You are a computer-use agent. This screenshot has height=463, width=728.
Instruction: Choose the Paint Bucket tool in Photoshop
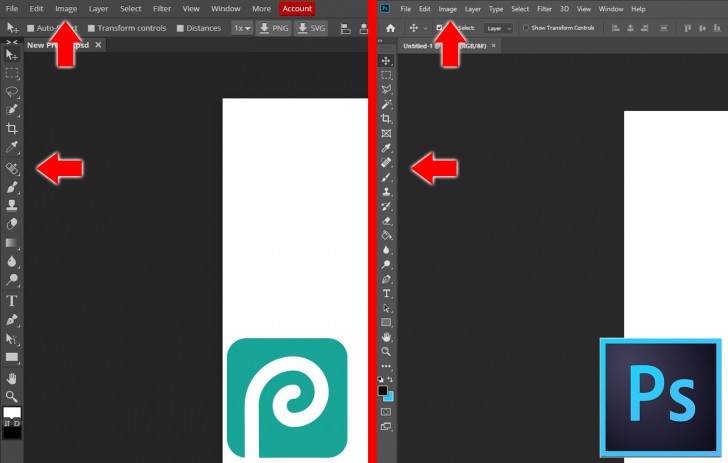pyautogui.click(x=386, y=235)
